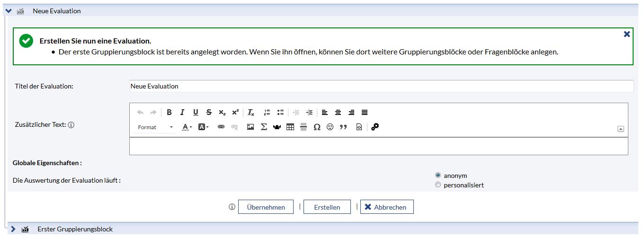This screenshot has height=238, width=644.
Task: Open the text color picker
Action: coord(187,127)
